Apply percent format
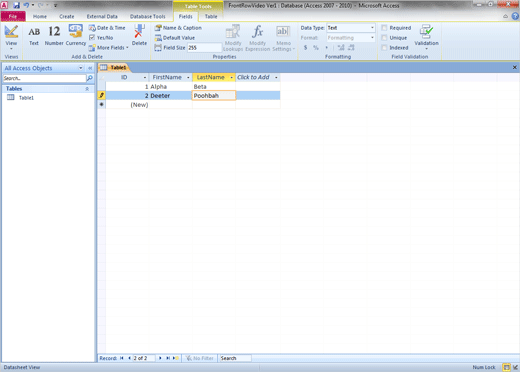Screen dimensions: 520x372 (x=316, y=48)
